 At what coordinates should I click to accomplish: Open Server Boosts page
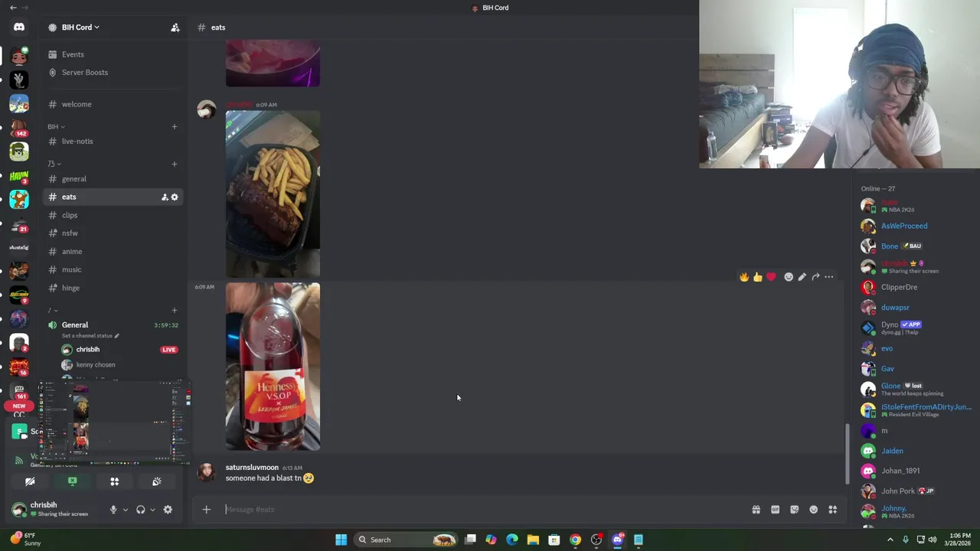pos(113,72)
